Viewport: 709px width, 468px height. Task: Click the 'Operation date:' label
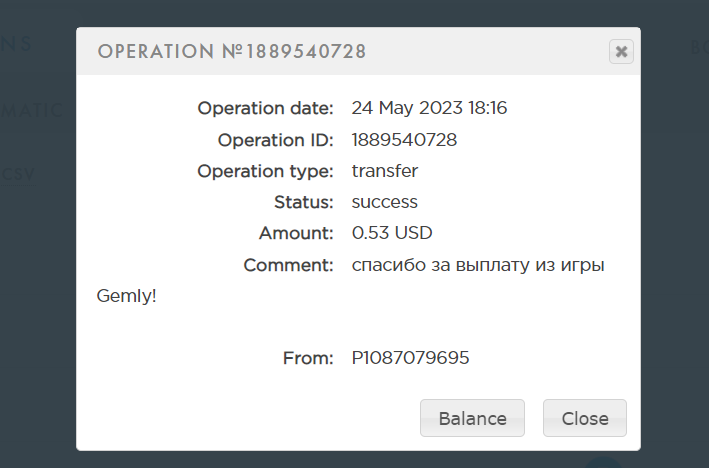coord(265,108)
